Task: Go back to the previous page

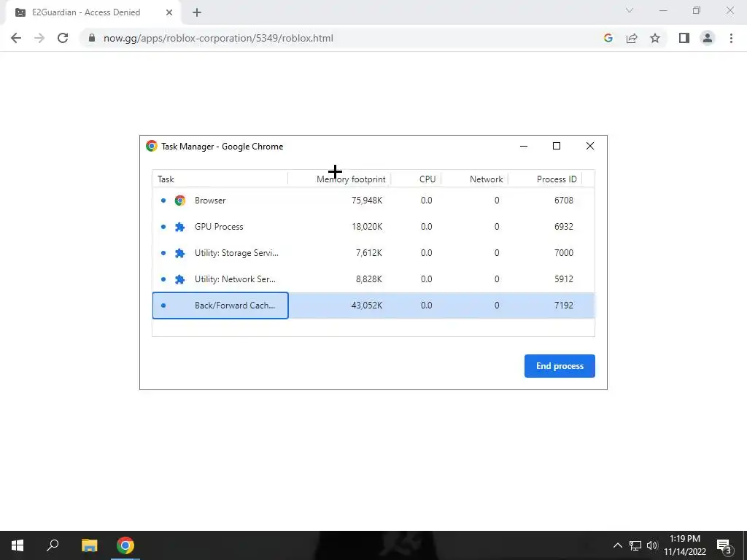Action: (16, 38)
